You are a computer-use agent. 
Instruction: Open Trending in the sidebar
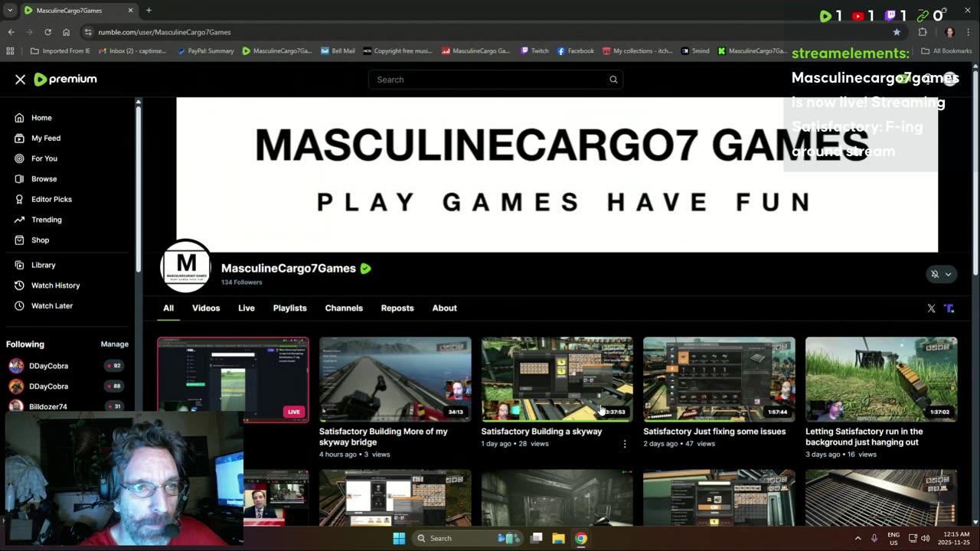click(x=47, y=220)
